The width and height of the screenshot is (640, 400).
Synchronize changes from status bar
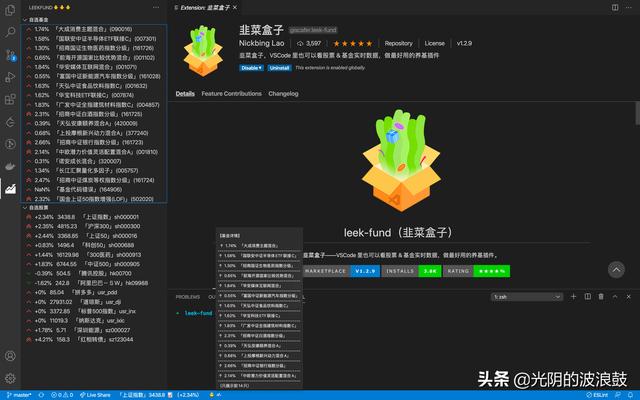[41, 395]
